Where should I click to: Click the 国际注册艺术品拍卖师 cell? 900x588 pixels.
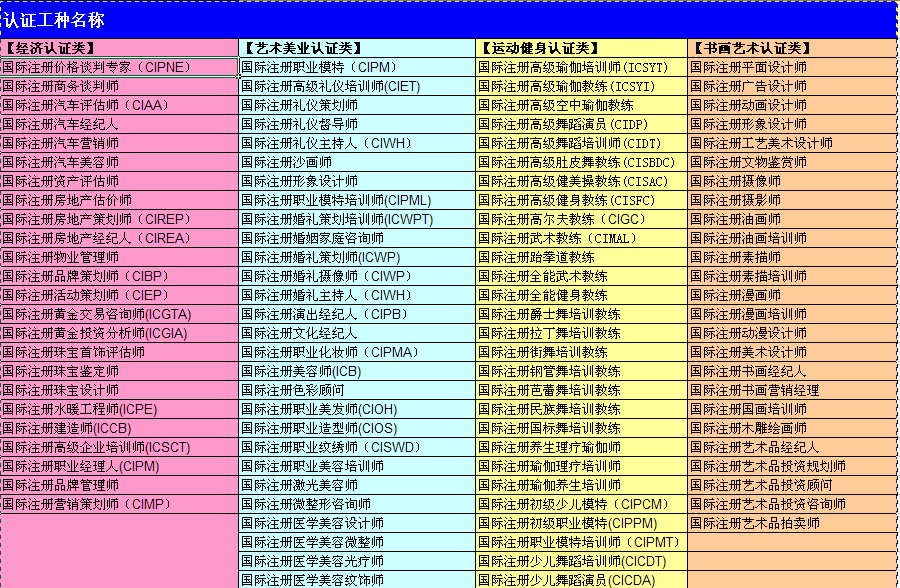pyautogui.click(x=792, y=523)
